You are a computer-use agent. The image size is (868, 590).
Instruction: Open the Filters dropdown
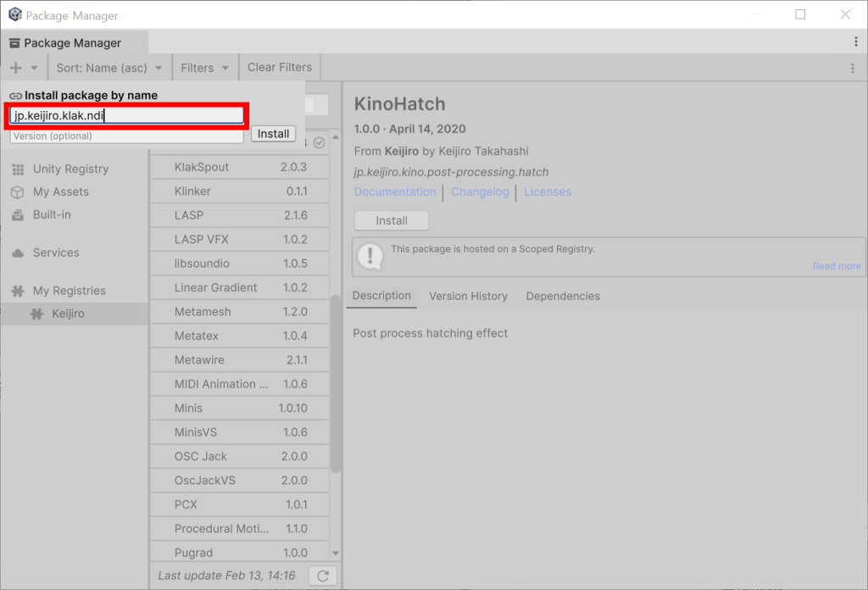click(204, 66)
